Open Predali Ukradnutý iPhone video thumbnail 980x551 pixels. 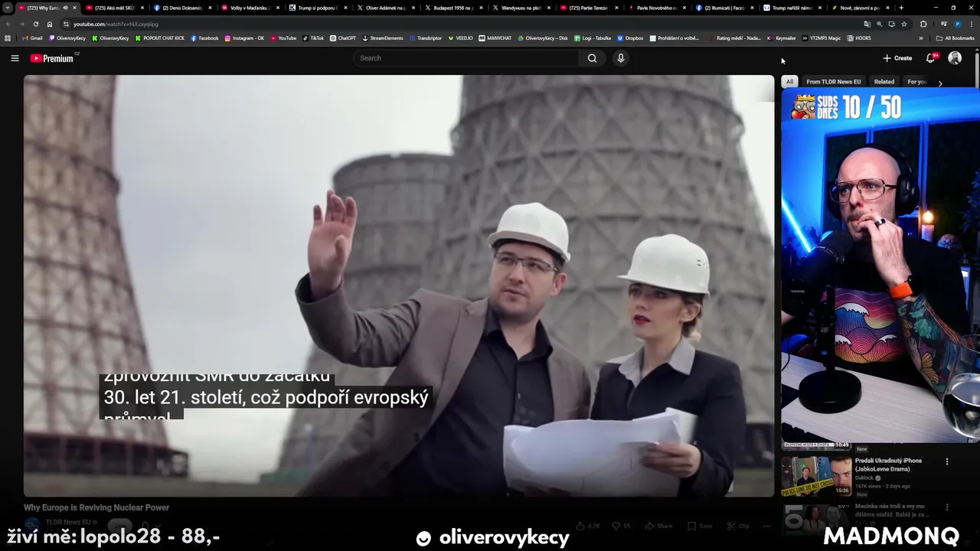[816, 476]
